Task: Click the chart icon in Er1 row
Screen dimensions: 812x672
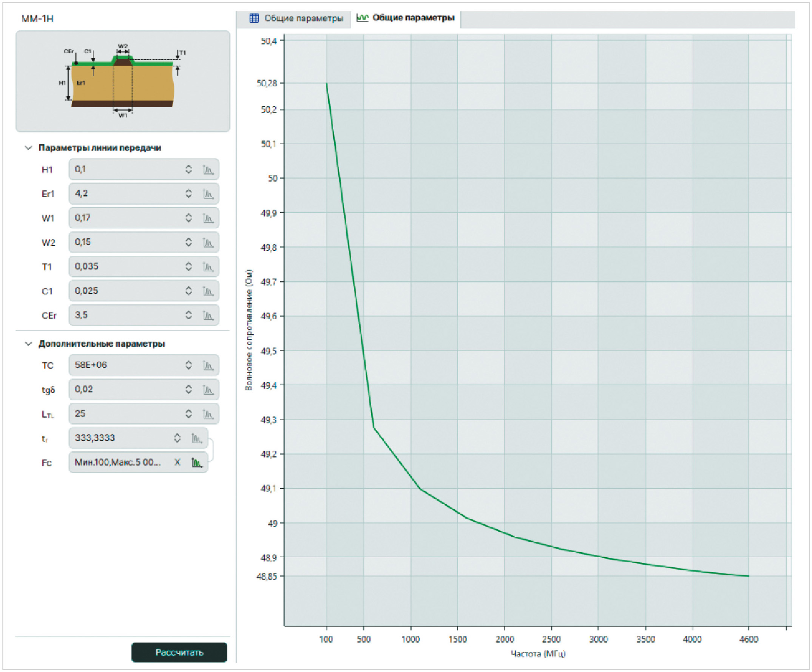Action: 208,194
